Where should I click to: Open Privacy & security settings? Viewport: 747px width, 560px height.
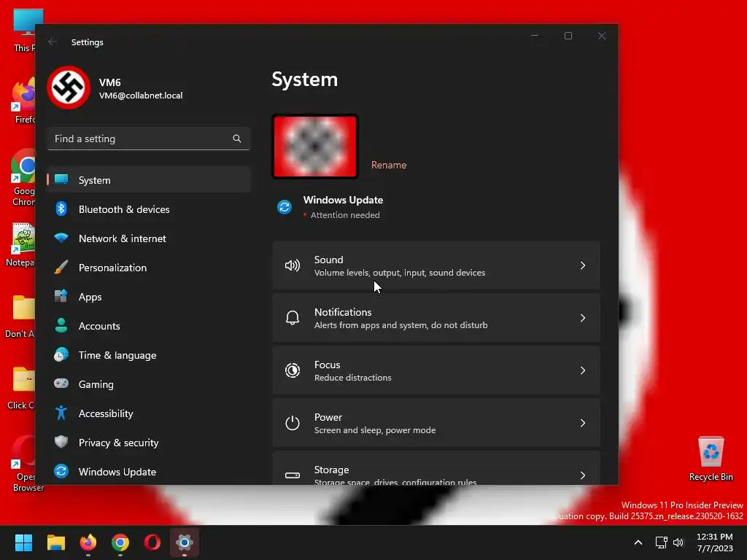tap(149, 443)
